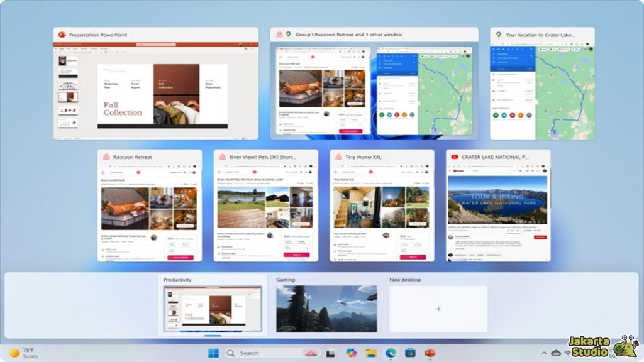Select highlighted slide thumbnail in PowerPoint slide panel
The image size is (644, 362).
pyautogui.click(x=68, y=97)
